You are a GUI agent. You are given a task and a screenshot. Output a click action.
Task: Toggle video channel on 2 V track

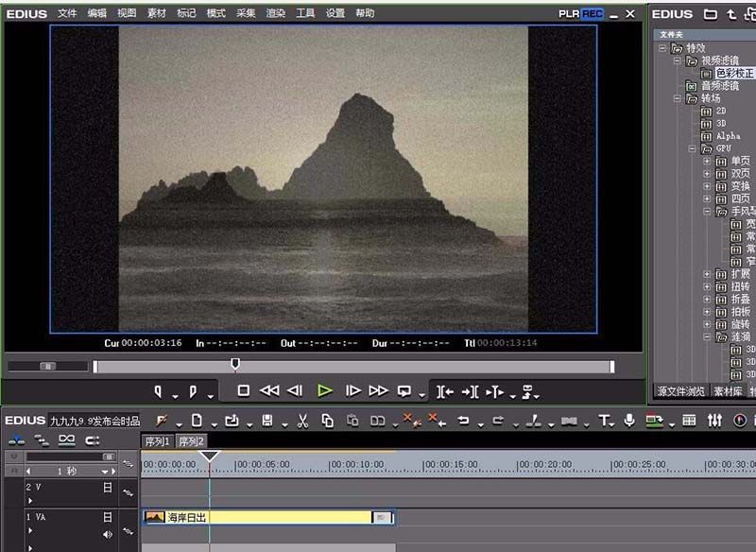tap(107, 488)
